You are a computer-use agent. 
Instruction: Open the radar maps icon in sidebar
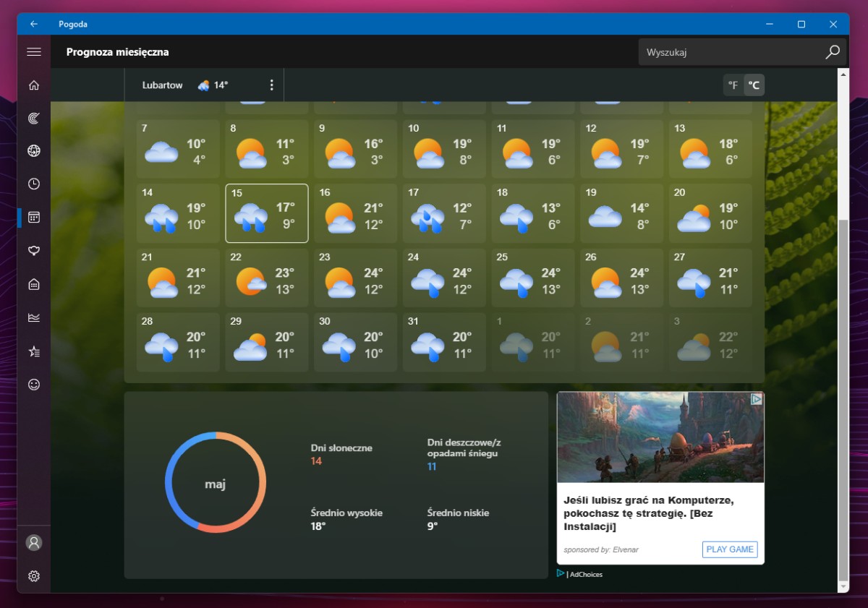click(x=34, y=119)
